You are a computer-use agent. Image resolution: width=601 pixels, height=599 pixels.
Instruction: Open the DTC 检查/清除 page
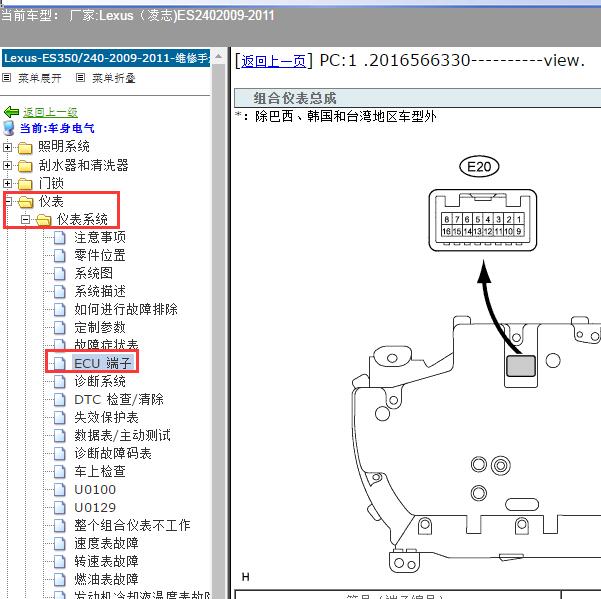click(119, 399)
